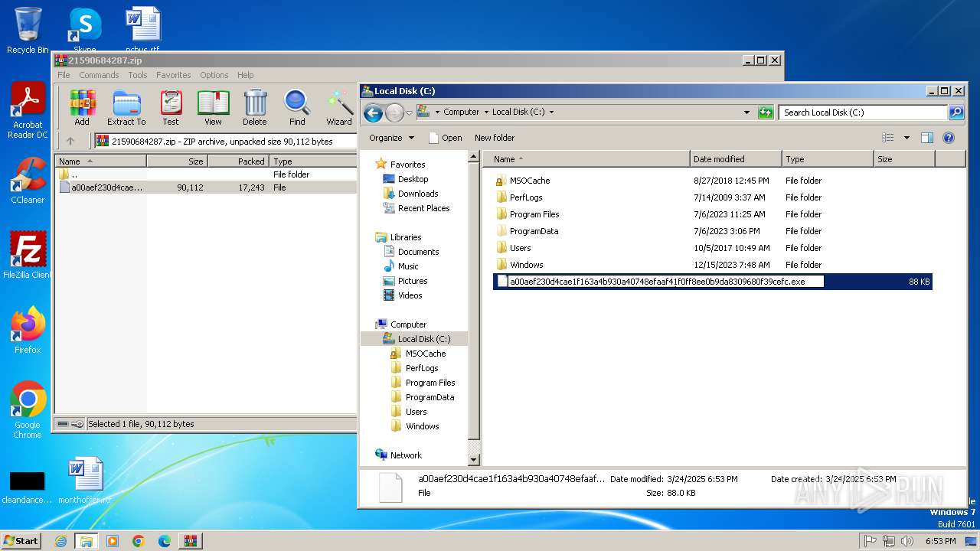Open the Organize dropdown menu
The height and width of the screenshot is (551, 980).
[x=391, y=138]
